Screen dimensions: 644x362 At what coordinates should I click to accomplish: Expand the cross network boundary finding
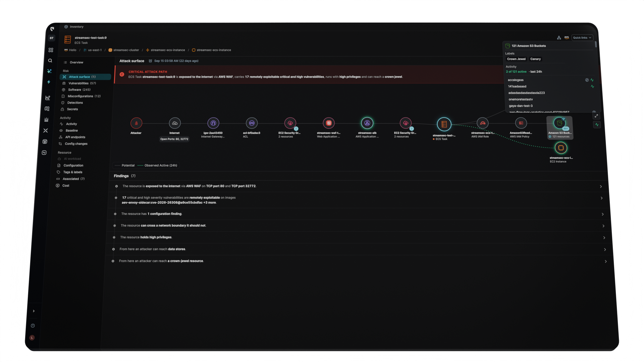603,226
